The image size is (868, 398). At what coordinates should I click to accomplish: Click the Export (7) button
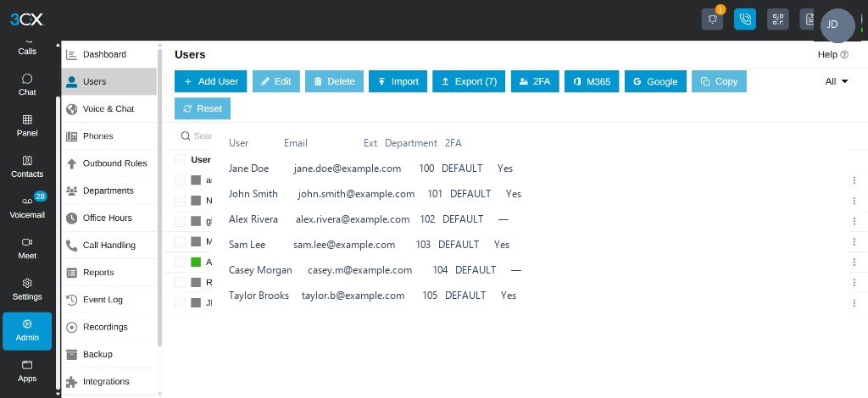coord(468,81)
